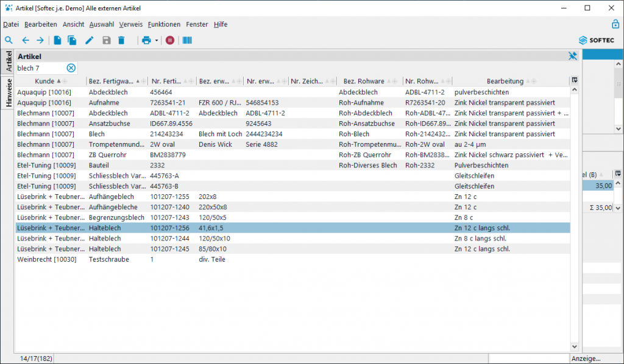Select the search magnifier tool

(x=9, y=40)
